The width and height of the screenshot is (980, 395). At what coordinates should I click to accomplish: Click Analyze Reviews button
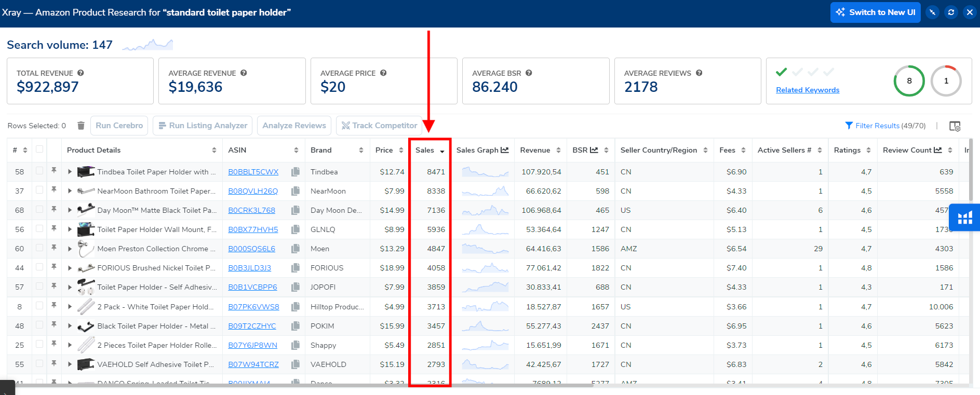click(x=294, y=126)
